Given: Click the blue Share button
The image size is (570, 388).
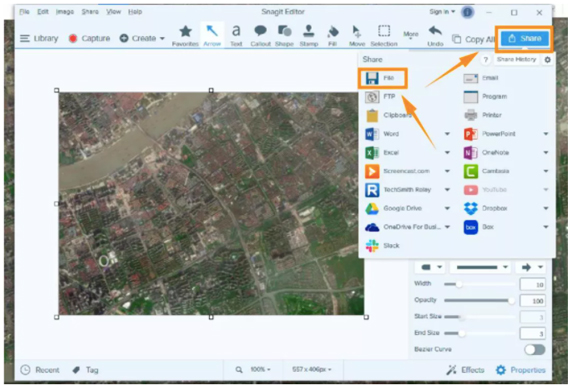Looking at the screenshot, I should [x=525, y=38].
